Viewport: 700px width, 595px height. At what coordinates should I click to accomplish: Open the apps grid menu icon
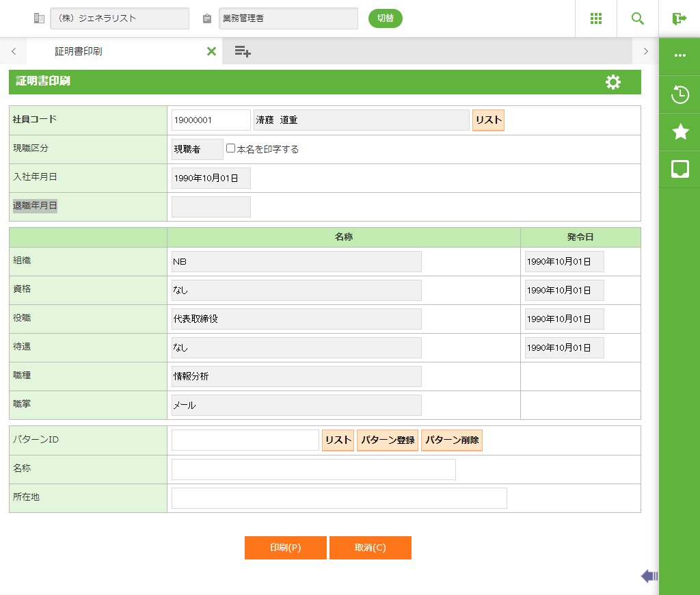(595, 18)
